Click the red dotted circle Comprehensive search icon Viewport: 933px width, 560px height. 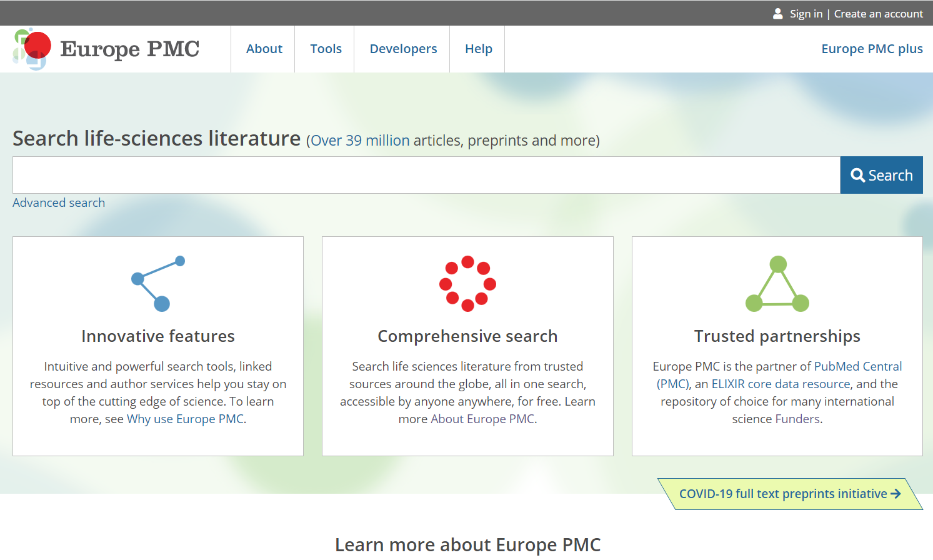pyautogui.click(x=467, y=283)
